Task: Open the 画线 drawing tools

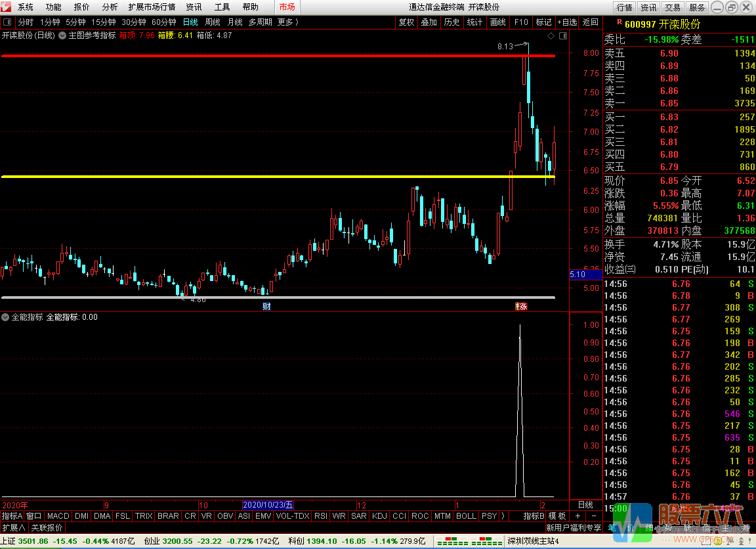Action: [497, 22]
